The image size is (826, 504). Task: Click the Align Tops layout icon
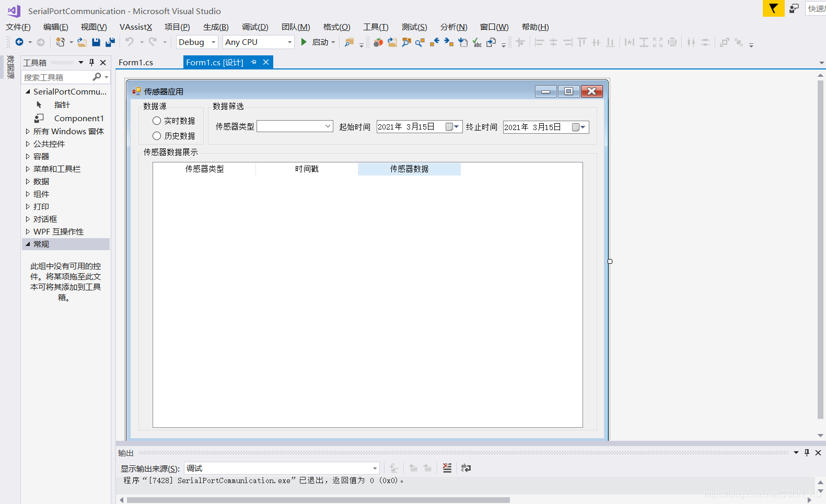[582, 42]
